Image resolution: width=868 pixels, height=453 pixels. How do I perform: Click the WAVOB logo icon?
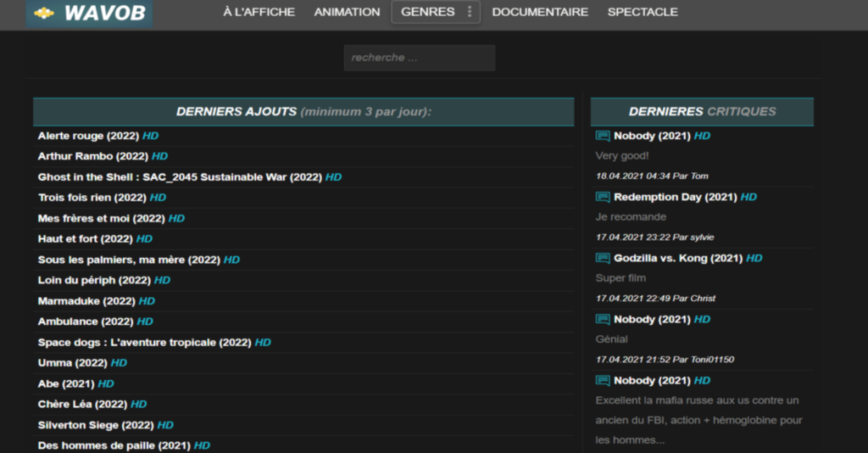43,13
